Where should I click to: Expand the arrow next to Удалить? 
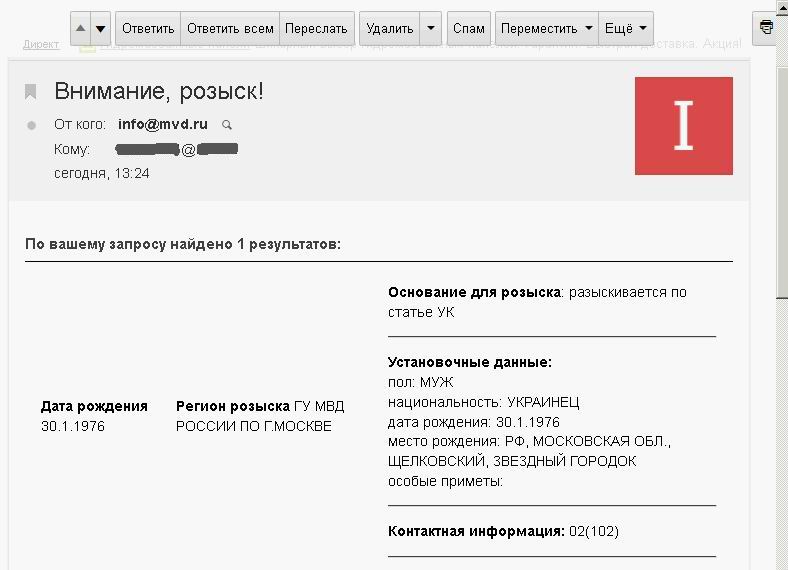pos(431,29)
